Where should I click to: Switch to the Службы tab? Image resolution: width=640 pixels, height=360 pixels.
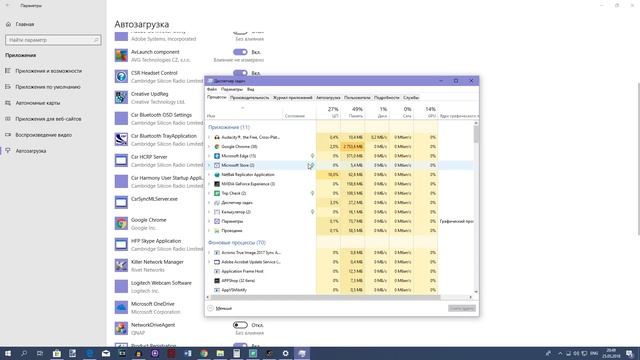(x=411, y=98)
